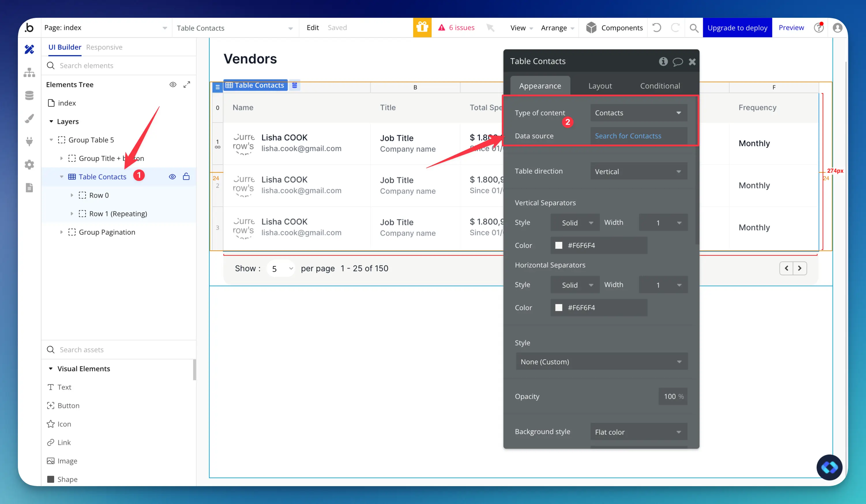Click the database icon beside Table Contacts label
The width and height of the screenshot is (866, 504).
coord(294,85)
